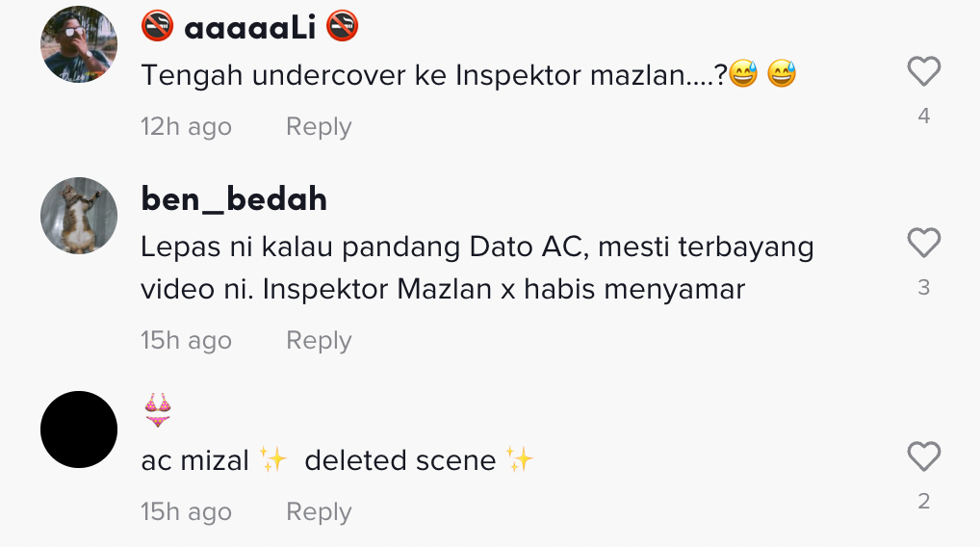Image resolution: width=980 pixels, height=547 pixels.
Task: Click the bikini emoji username
Action: click(x=158, y=411)
